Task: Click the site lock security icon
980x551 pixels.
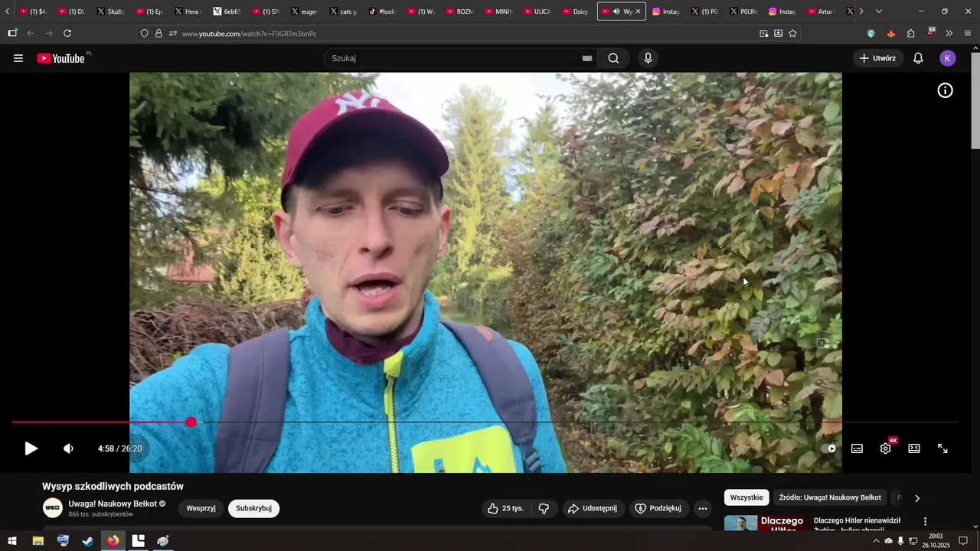Action: [158, 34]
